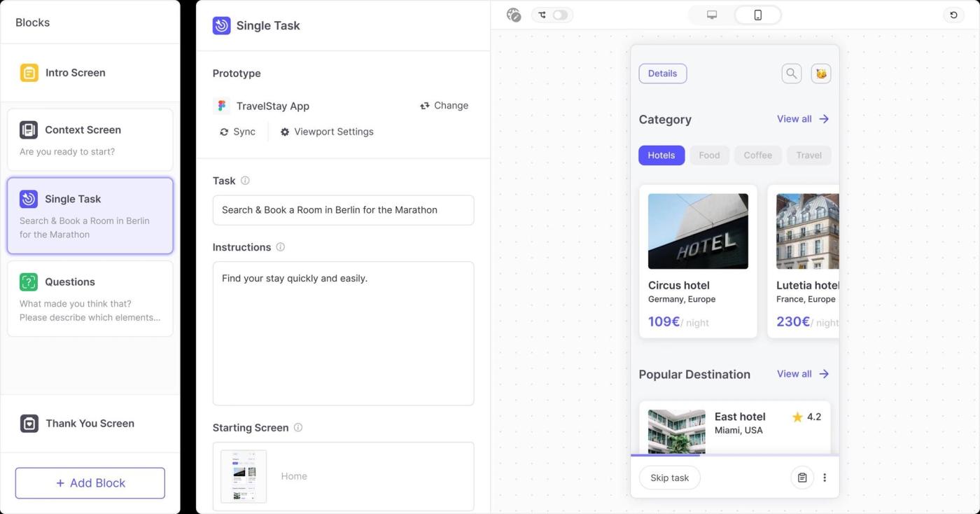The width and height of the screenshot is (980, 514).
Task: Select the Coffee category chip
Action: [758, 155]
